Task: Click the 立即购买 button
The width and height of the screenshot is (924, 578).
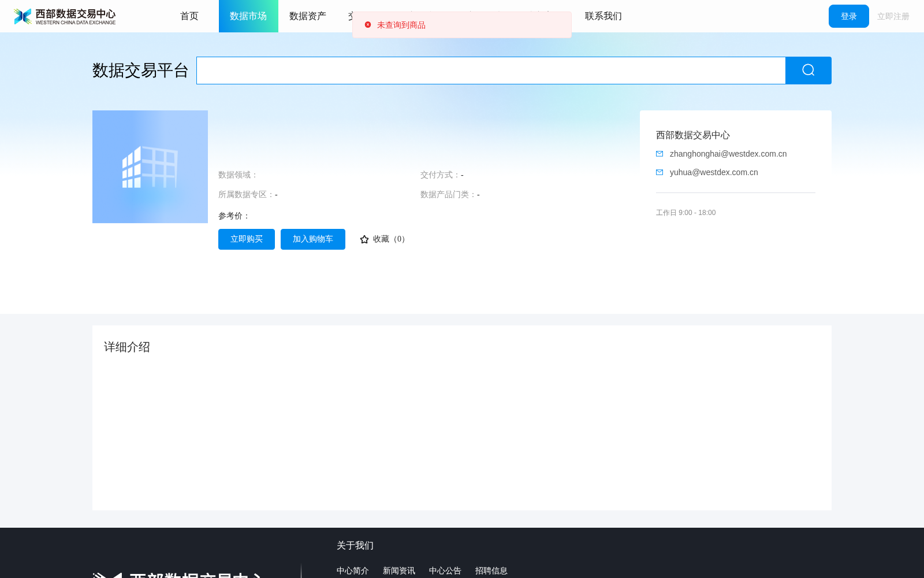Action: [x=247, y=239]
